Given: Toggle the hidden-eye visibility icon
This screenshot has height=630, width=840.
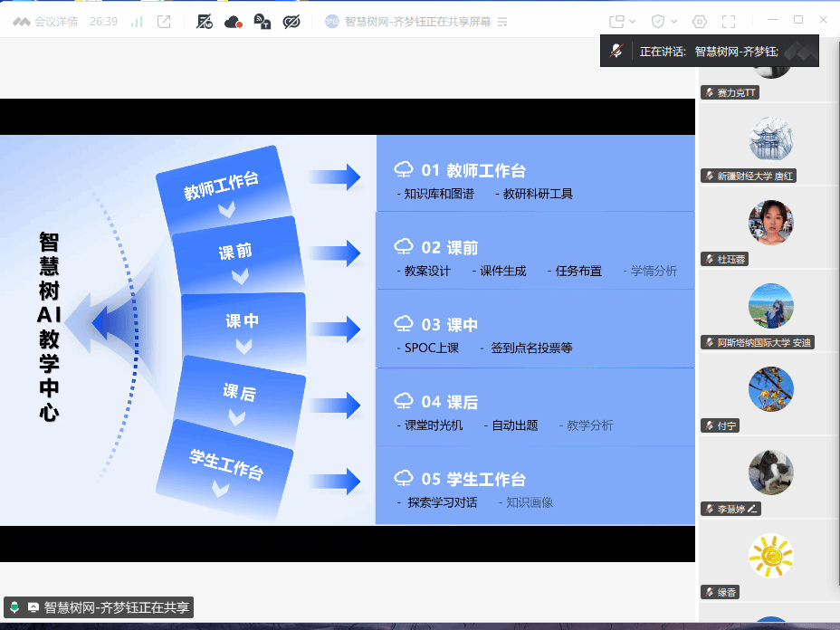Looking at the screenshot, I should click(291, 22).
